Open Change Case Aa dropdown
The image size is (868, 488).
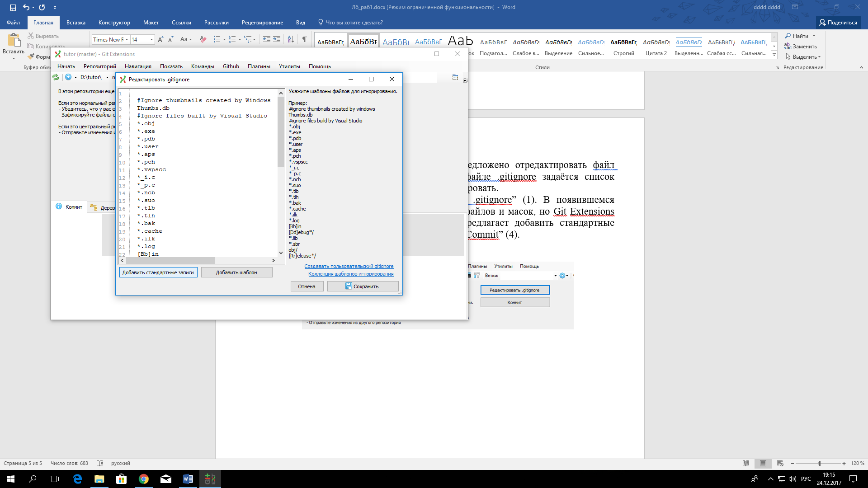pos(186,39)
